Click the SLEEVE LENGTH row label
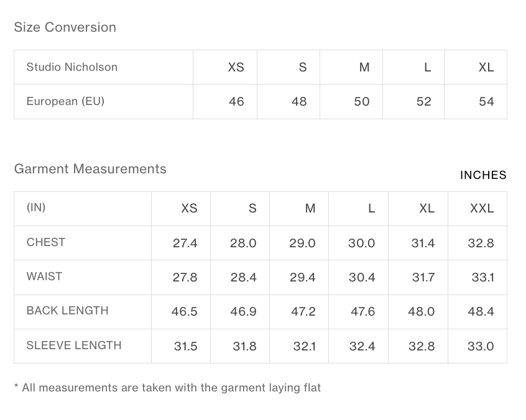 pyautogui.click(x=74, y=345)
